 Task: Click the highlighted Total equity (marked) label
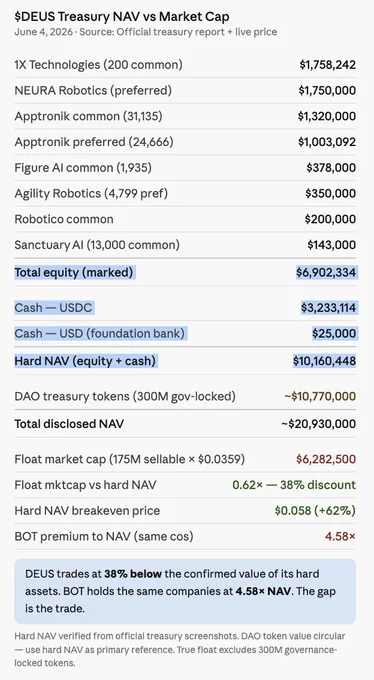[x=74, y=272]
